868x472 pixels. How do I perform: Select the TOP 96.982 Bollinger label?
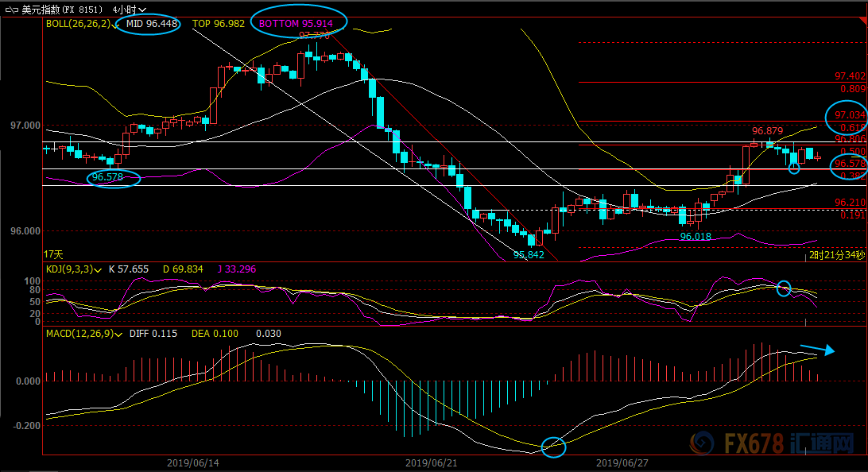click(x=218, y=24)
